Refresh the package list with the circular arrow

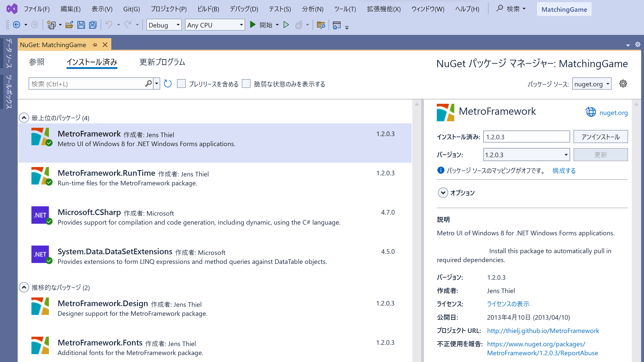(168, 84)
